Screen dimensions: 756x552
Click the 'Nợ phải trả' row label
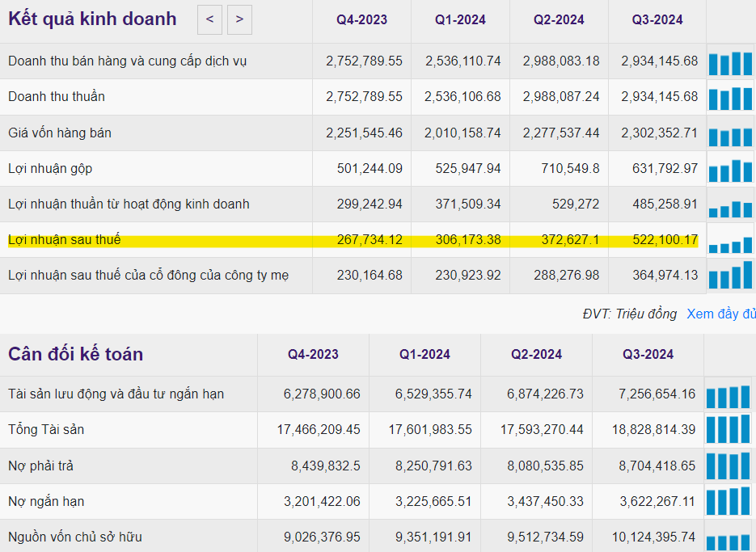(x=41, y=466)
